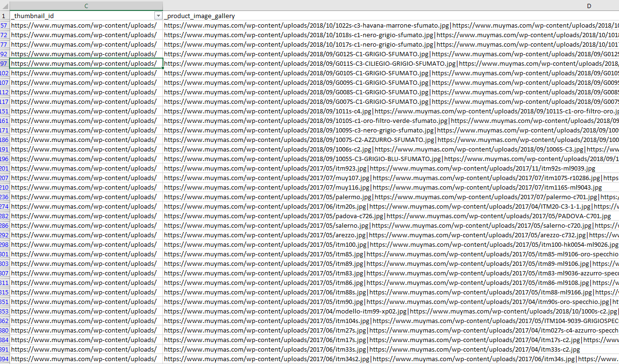
Task: Select gallery cell starting with itm33s.jpg
Action: (x=391, y=349)
